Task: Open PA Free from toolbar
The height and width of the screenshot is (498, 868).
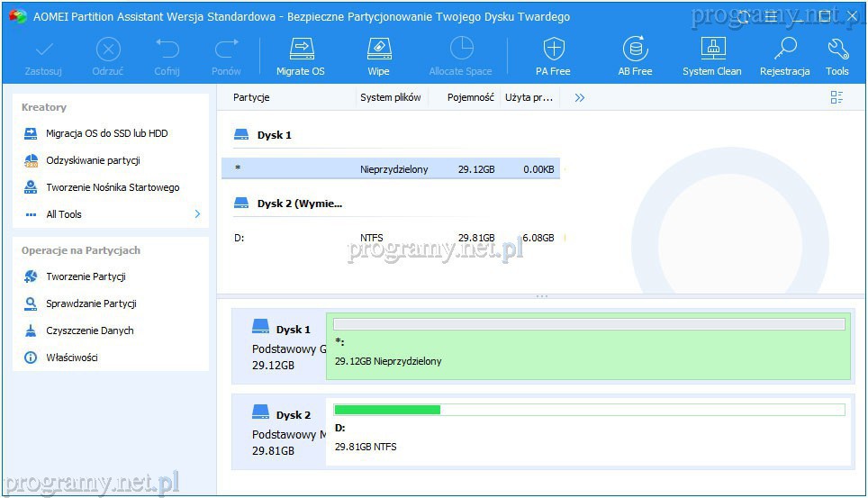Action: pyautogui.click(x=553, y=56)
